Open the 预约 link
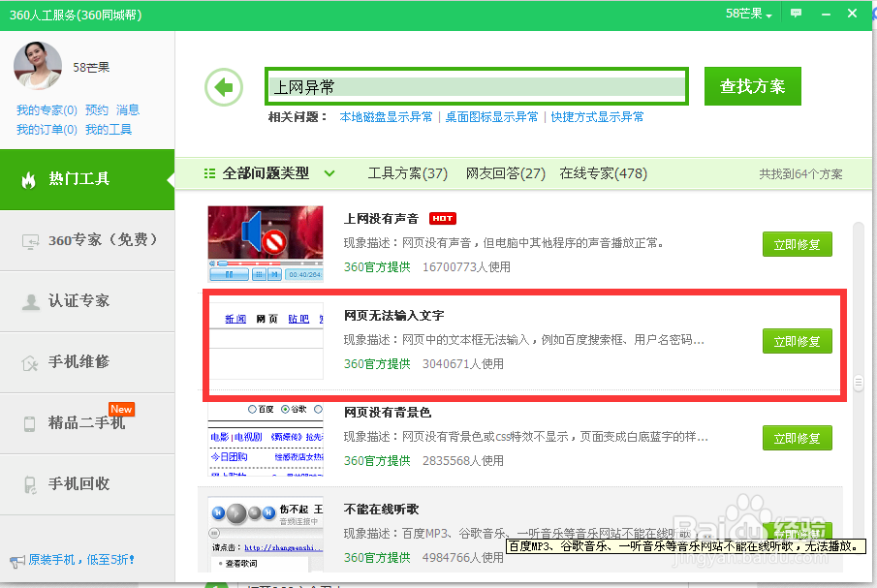 pyautogui.click(x=96, y=110)
